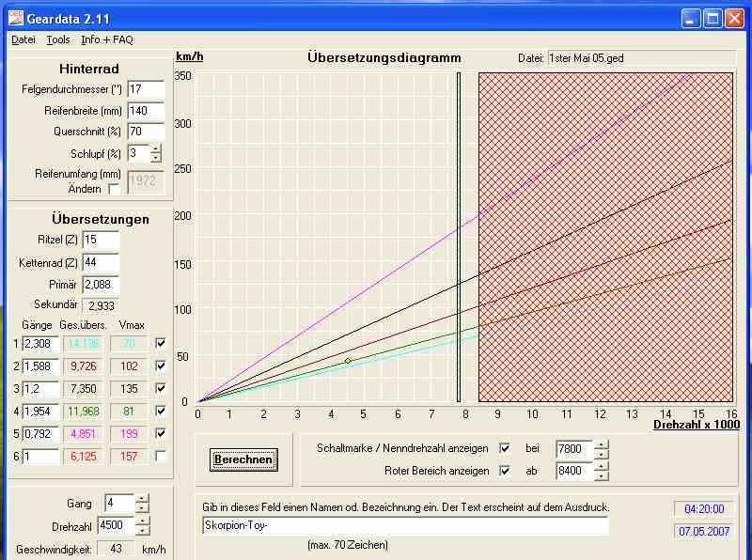Decrease Gang value with down arrow
Viewport: 752px width, 560px height.
pyautogui.click(x=142, y=507)
